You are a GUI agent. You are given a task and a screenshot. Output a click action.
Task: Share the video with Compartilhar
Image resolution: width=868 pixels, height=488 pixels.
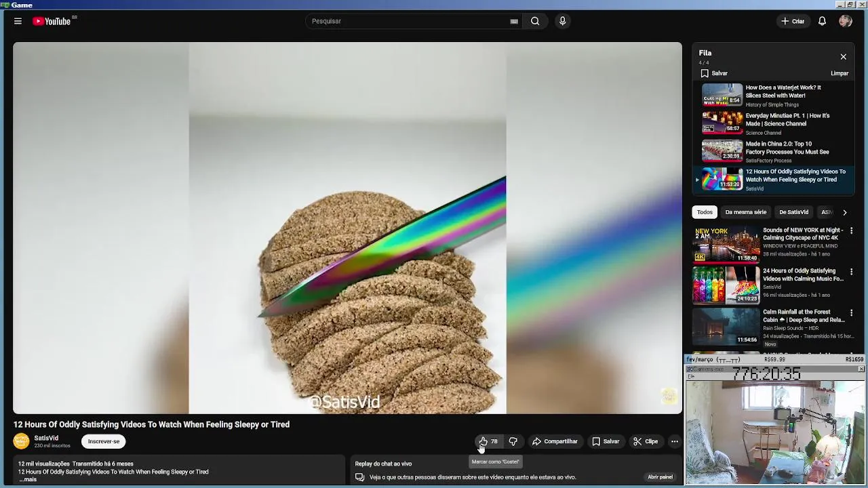click(555, 441)
